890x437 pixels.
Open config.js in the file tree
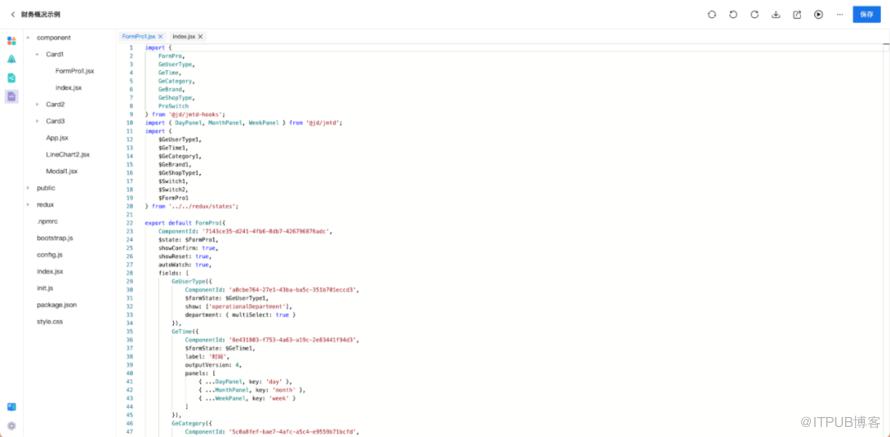click(x=49, y=255)
